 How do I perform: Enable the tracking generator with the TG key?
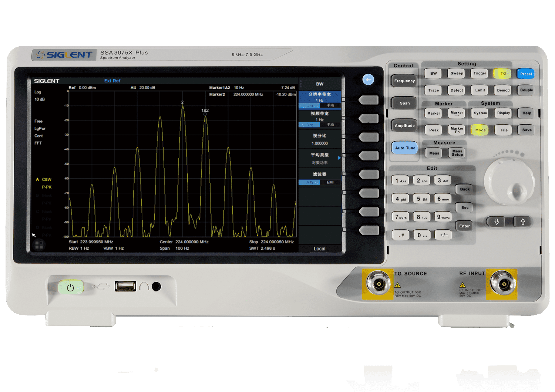(x=503, y=74)
